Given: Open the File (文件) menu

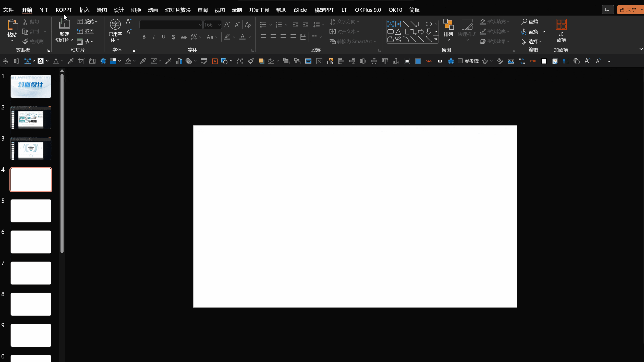Looking at the screenshot, I should 8,10.
